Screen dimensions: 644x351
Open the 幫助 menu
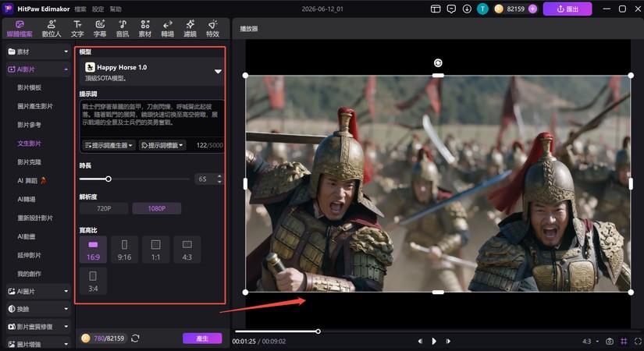click(x=116, y=9)
